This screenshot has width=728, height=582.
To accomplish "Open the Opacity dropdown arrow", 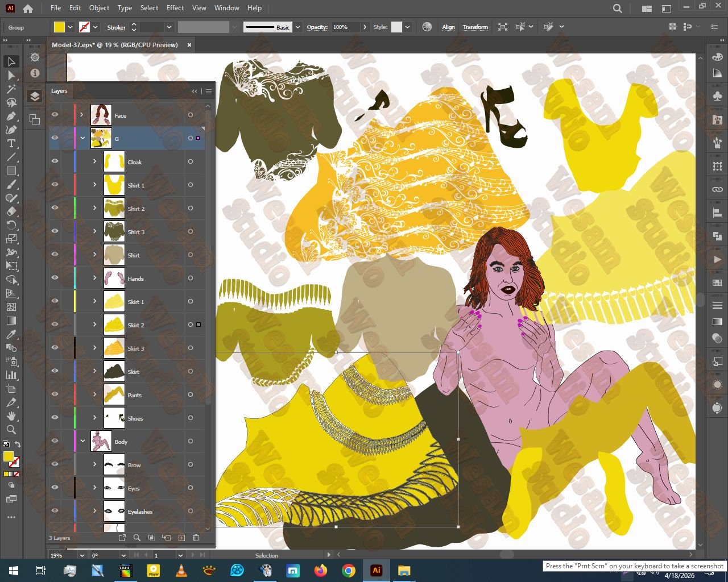I will 365,27.
